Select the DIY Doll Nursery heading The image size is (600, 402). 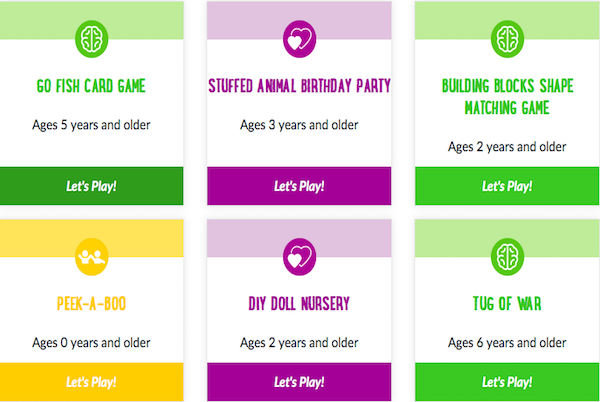tap(299, 304)
